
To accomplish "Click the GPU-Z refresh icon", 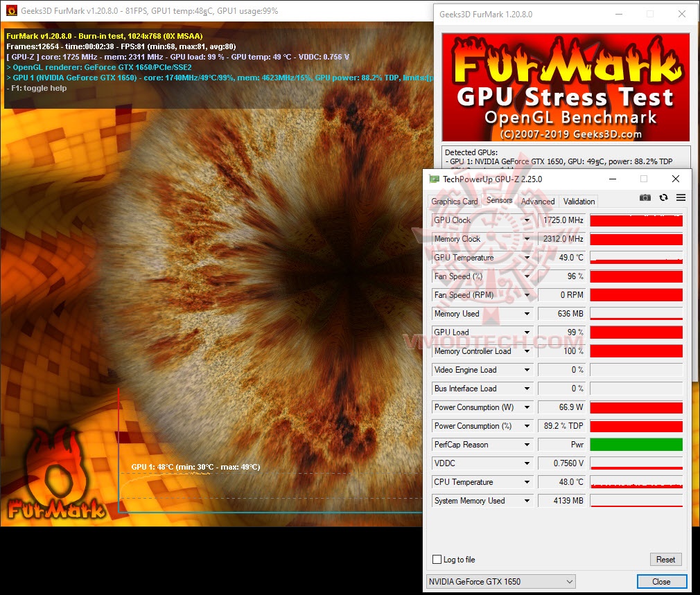I will (663, 197).
